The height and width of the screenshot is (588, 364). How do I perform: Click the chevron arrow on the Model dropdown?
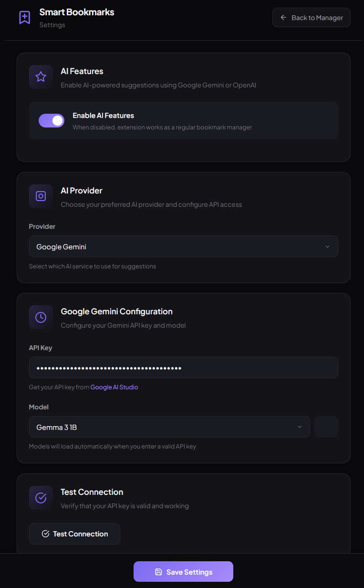(300, 427)
